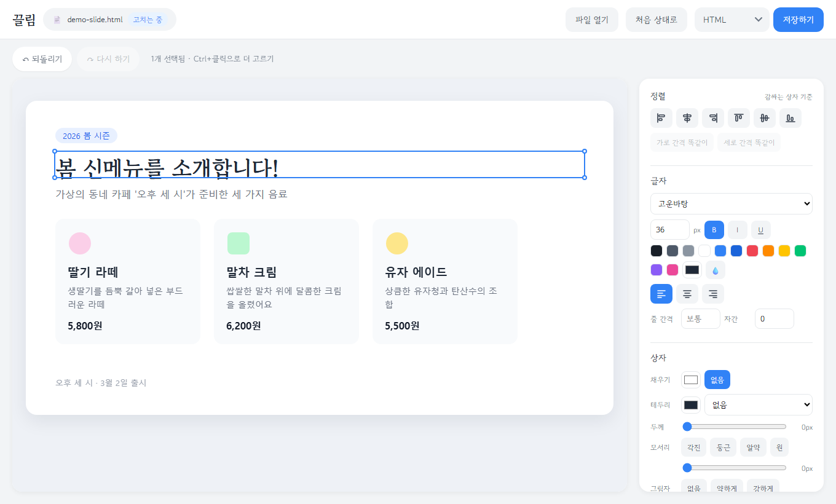Set text alignment to right
The image size is (836, 504).
[713, 294]
